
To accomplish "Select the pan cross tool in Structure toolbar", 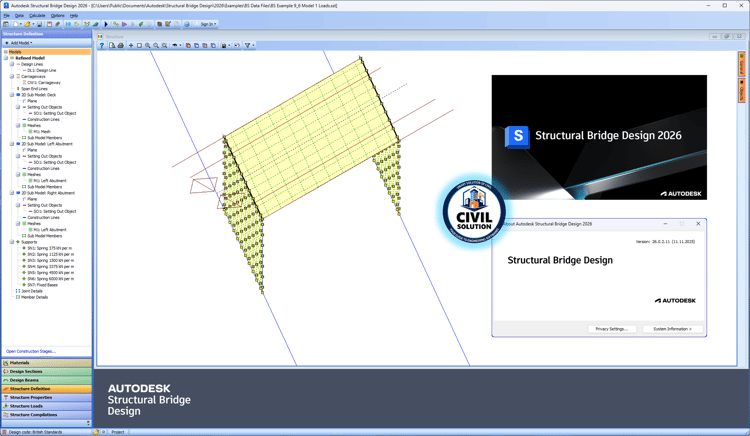I will (x=131, y=45).
